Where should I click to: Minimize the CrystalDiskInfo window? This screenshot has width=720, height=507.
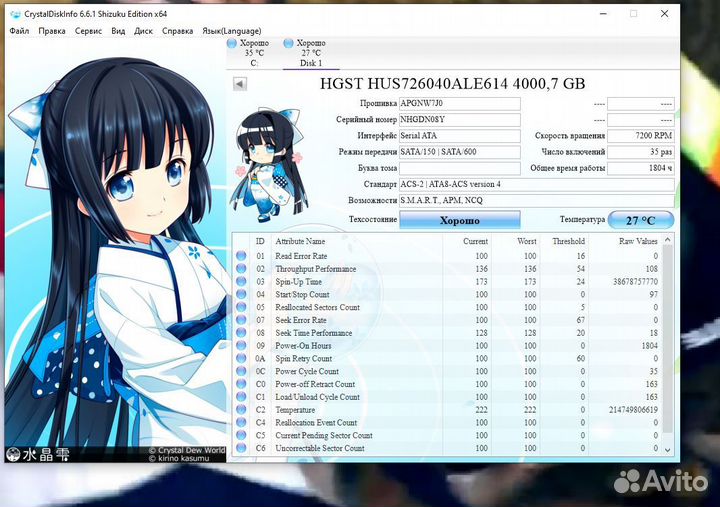[x=603, y=14]
